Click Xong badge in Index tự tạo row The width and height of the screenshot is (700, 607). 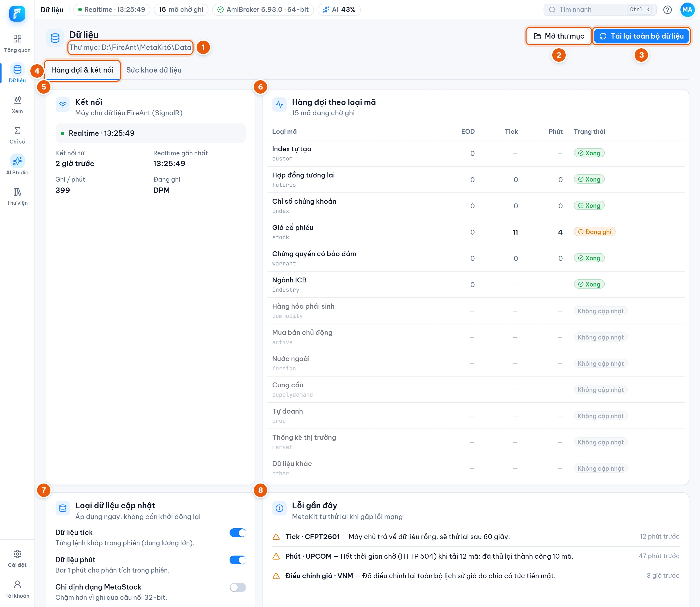[x=589, y=153]
